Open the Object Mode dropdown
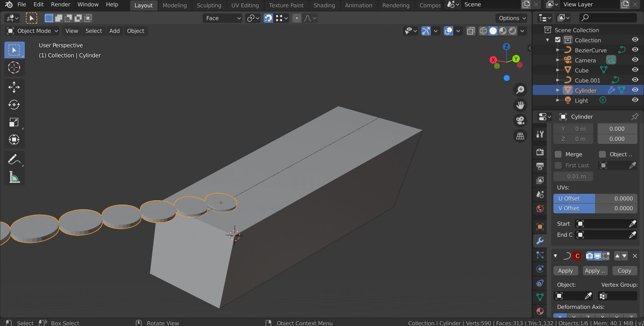 click(32, 31)
